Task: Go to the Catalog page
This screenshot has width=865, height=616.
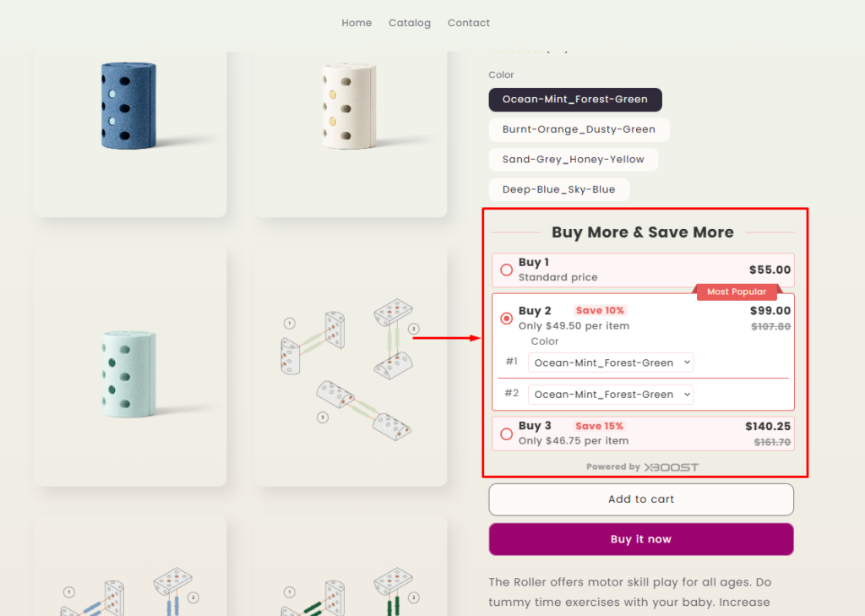Action: [410, 23]
